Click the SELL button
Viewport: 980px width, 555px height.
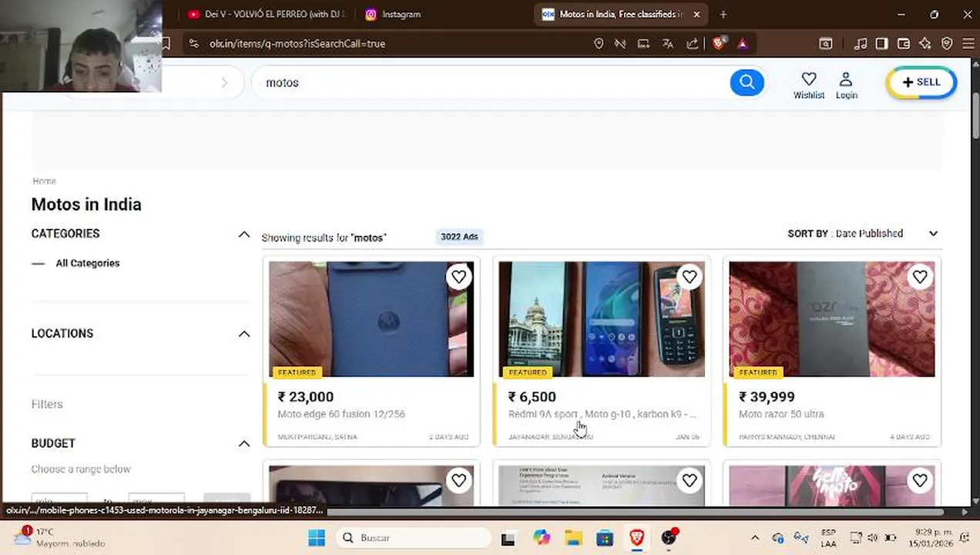coord(921,82)
